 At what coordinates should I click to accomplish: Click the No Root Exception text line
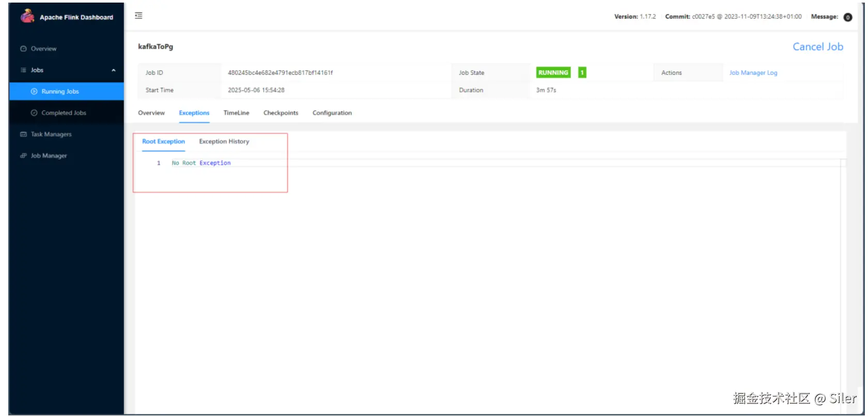[201, 163]
